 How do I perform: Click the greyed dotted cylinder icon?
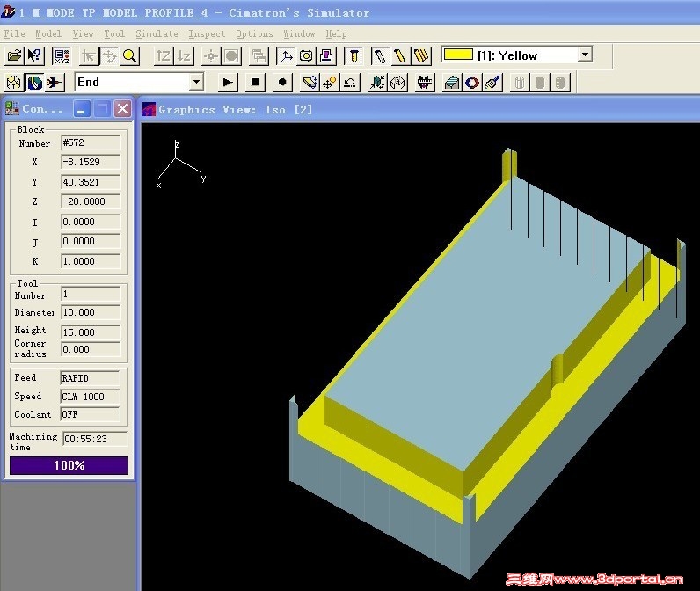coord(561,83)
